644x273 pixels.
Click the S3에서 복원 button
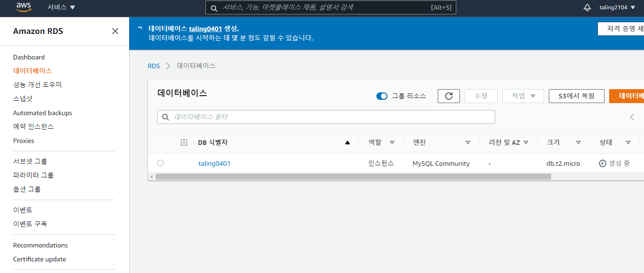pyautogui.click(x=576, y=96)
